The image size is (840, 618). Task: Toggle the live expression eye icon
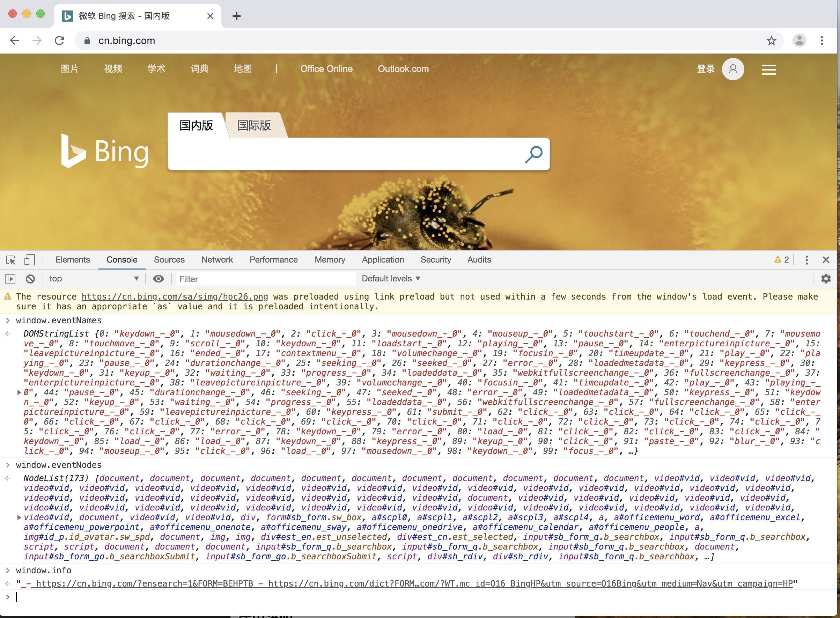(158, 279)
